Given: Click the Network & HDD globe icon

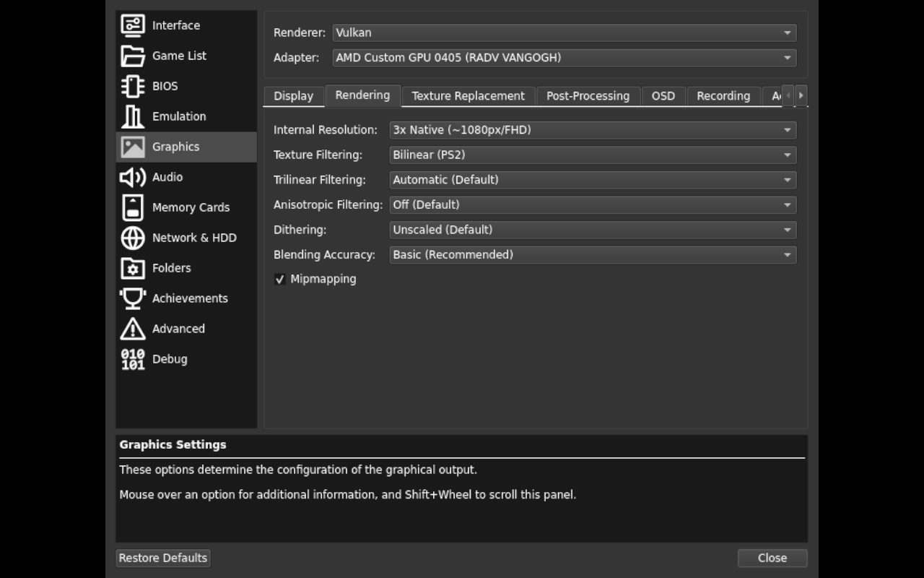Looking at the screenshot, I should pyautogui.click(x=133, y=238).
